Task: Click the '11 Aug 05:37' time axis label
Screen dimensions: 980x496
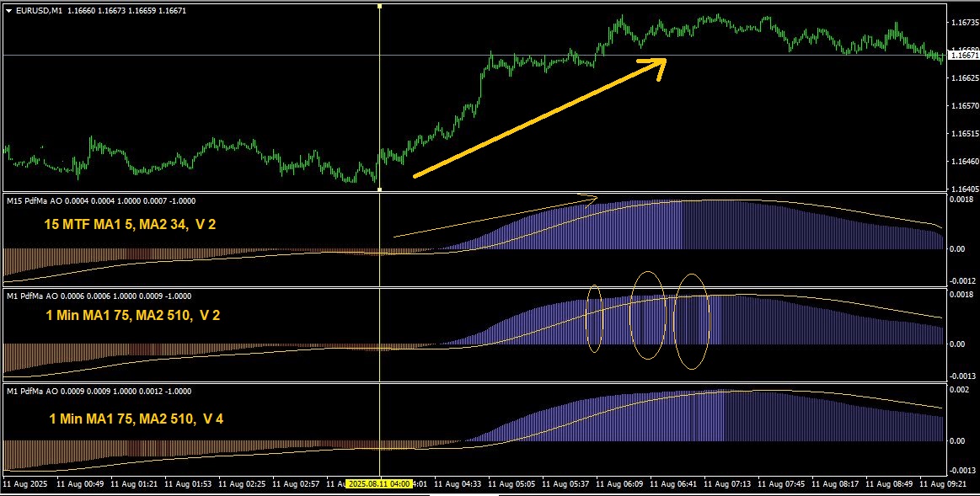Action: click(x=565, y=484)
